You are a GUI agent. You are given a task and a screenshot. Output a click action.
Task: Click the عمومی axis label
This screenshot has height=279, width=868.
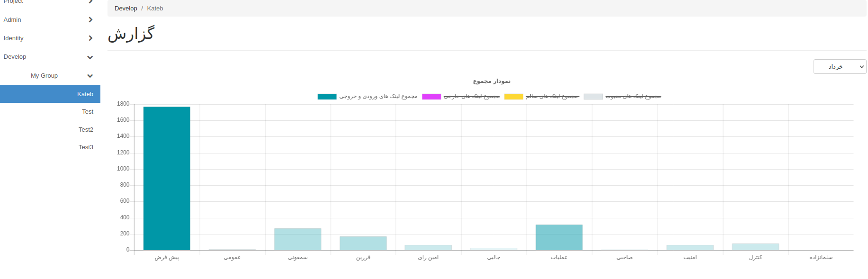coord(232,257)
